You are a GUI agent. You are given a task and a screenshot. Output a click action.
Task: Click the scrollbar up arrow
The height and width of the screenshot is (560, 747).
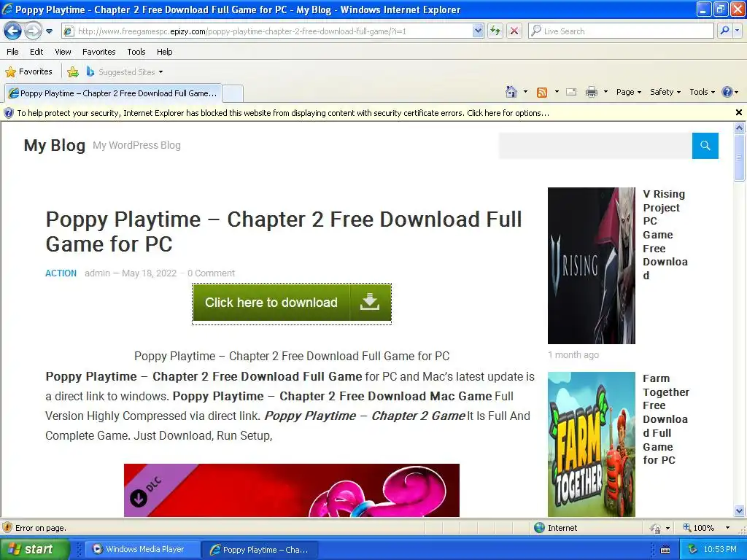(x=740, y=128)
